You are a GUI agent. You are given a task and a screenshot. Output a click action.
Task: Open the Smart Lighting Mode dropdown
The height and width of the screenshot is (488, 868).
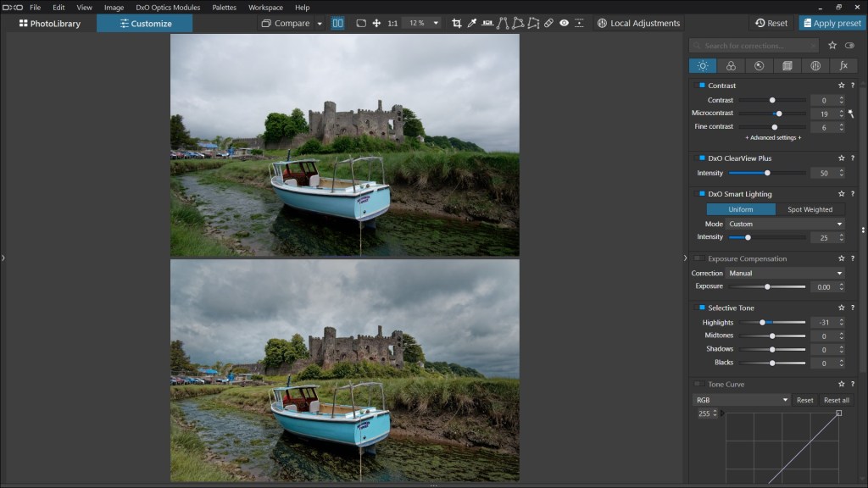point(785,224)
